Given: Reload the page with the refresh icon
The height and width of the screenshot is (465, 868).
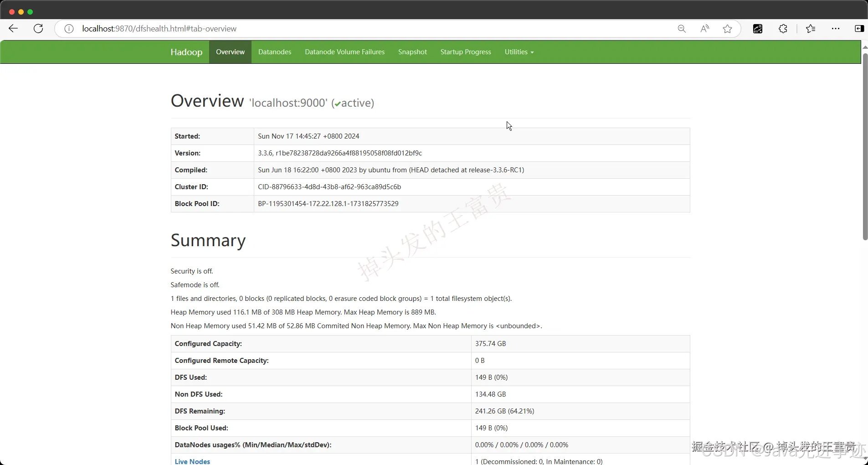Looking at the screenshot, I should [39, 29].
